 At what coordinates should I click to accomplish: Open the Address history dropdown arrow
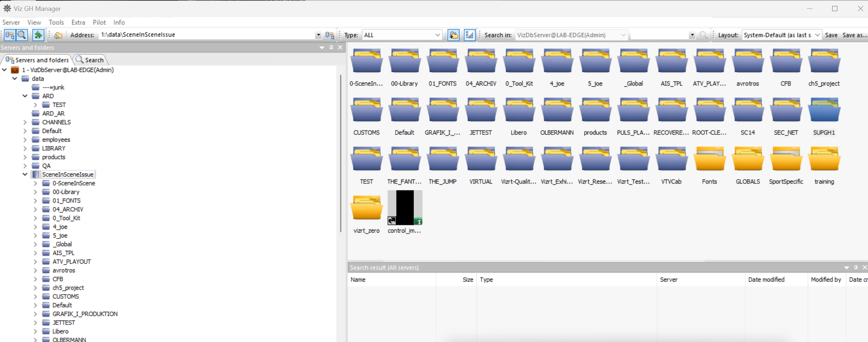point(319,35)
